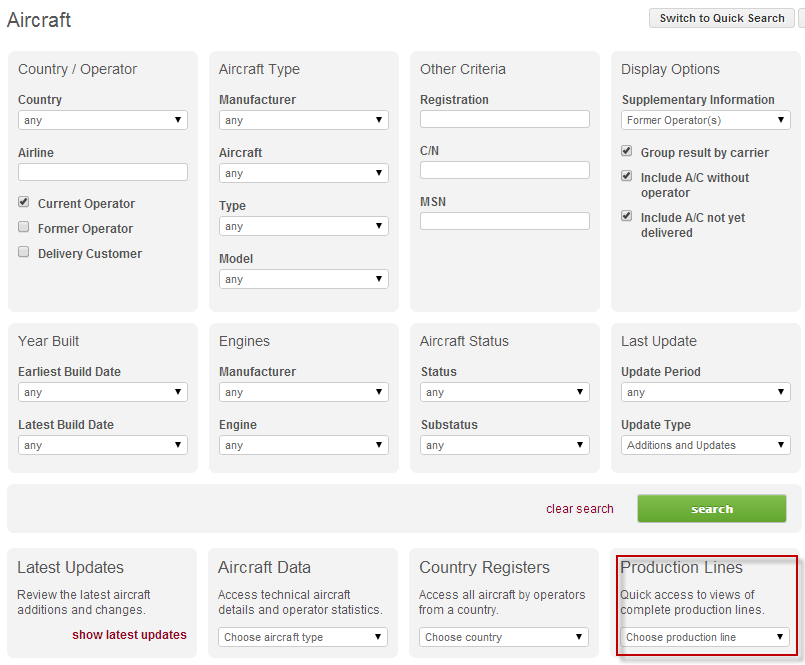Open the Supplementary Information dropdown

click(x=706, y=120)
